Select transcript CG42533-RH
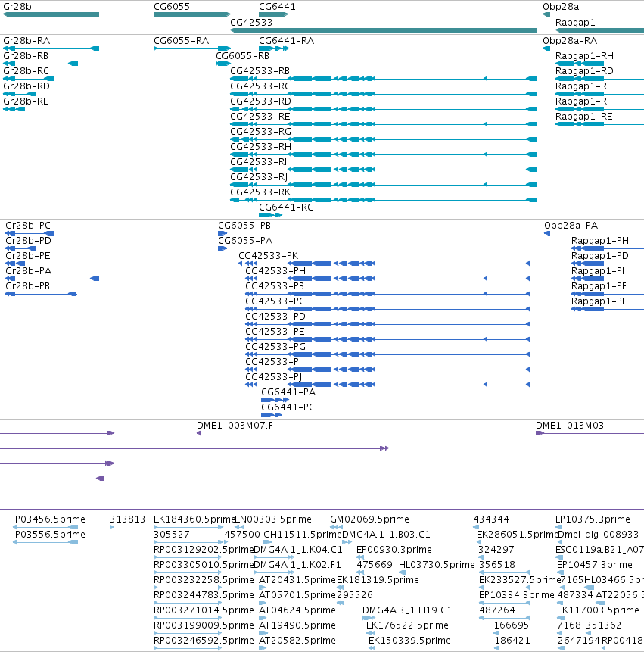The height and width of the screenshot is (652, 644). 260,147
